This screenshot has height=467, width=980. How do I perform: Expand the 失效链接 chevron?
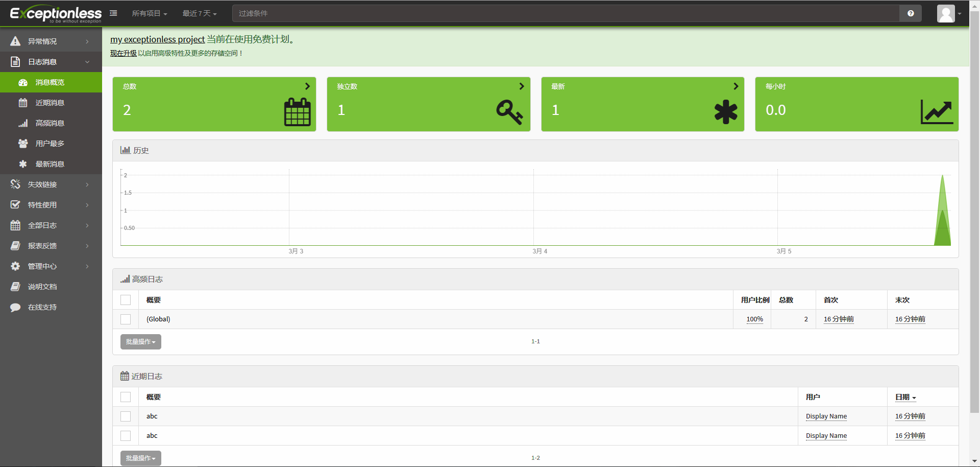pos(87,184)
